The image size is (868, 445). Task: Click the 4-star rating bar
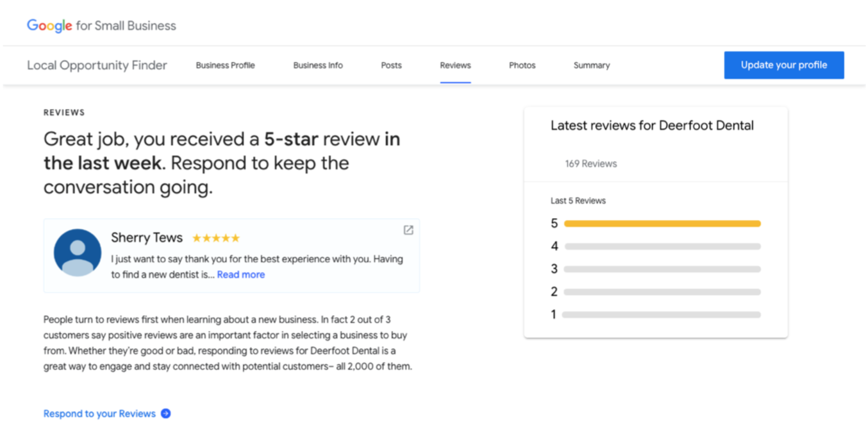[662, 246]
